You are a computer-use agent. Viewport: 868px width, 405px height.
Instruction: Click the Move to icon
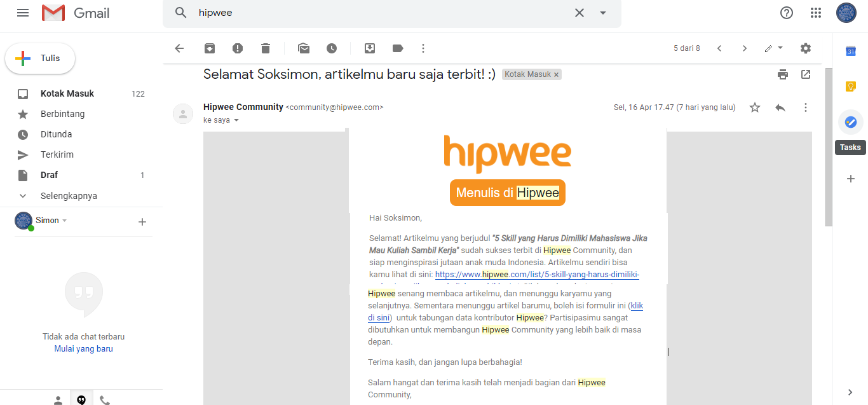370,48
